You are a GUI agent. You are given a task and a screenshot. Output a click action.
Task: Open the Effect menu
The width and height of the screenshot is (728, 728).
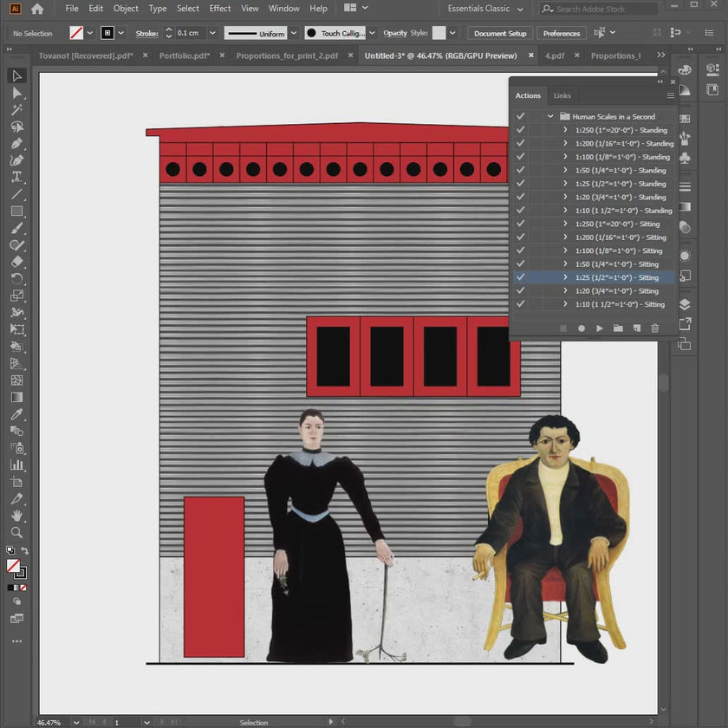click(219, 9)
